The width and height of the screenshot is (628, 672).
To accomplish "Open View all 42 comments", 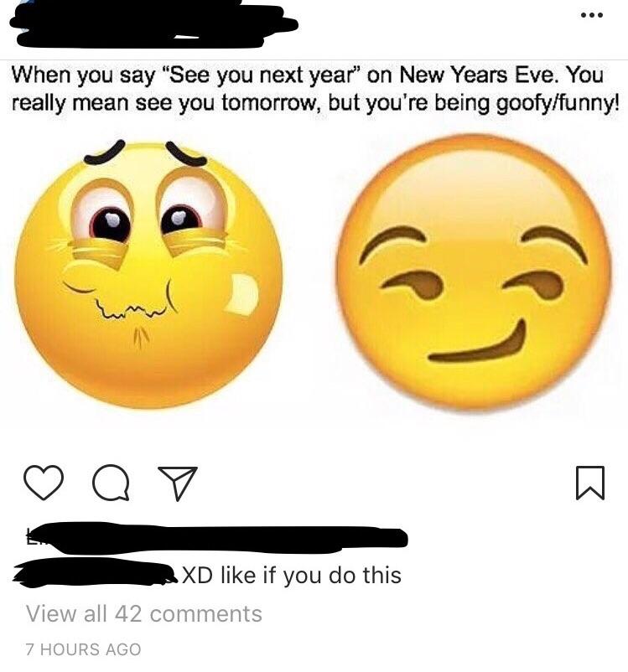I will (x=143, y=613).
